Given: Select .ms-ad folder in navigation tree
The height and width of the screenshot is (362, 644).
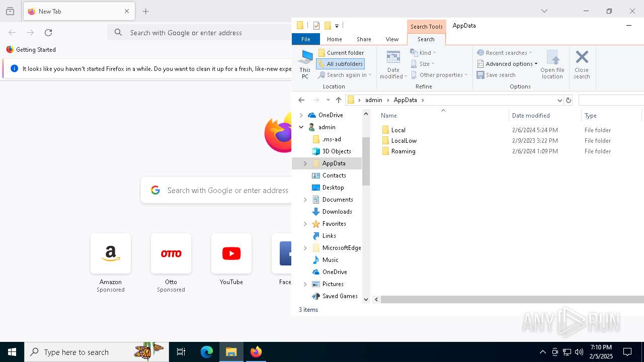Looking at the screenshot, I should (331, 139).
